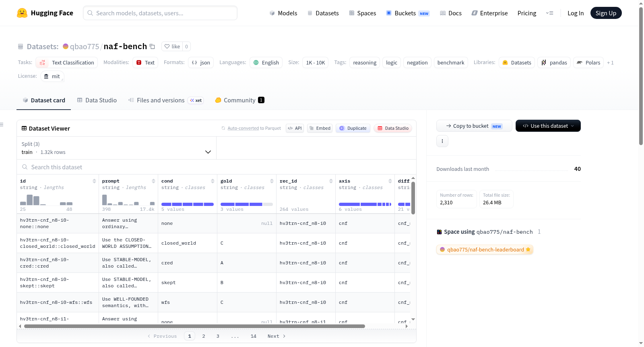Select the pandas library tag
The height and width of the screenshot is (347, 644).
coord(554,62)
